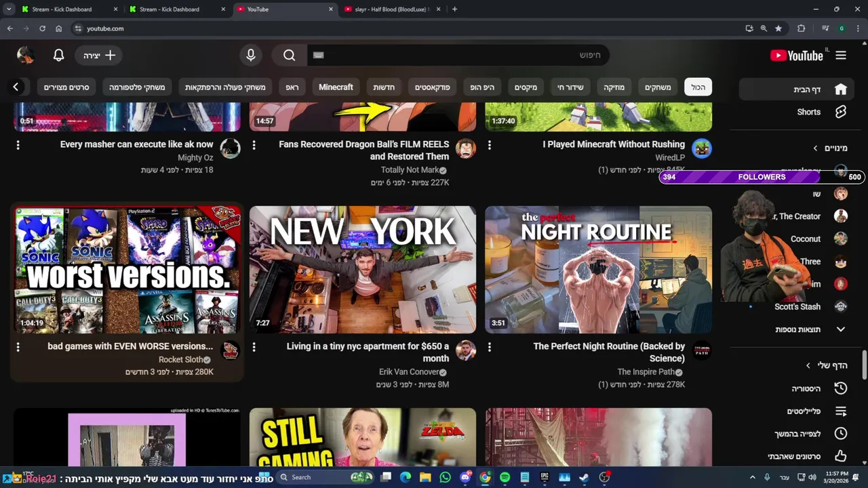Open WhatsApp from the taskbar

(445, 477)
